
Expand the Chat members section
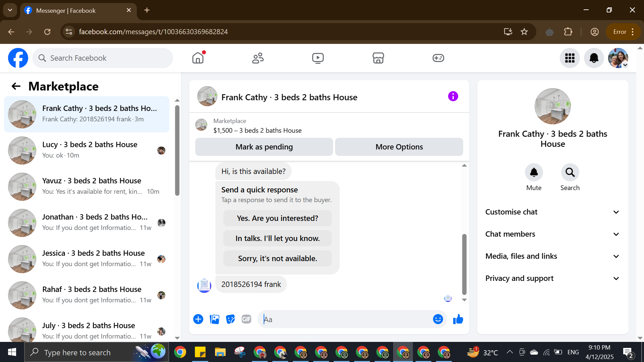(552, 234)
